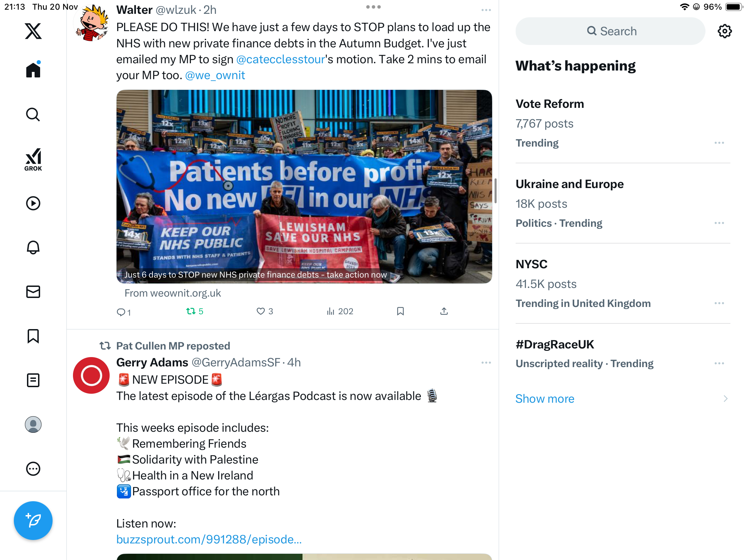
Task: Open search settings gear
Action: (725, 31)
